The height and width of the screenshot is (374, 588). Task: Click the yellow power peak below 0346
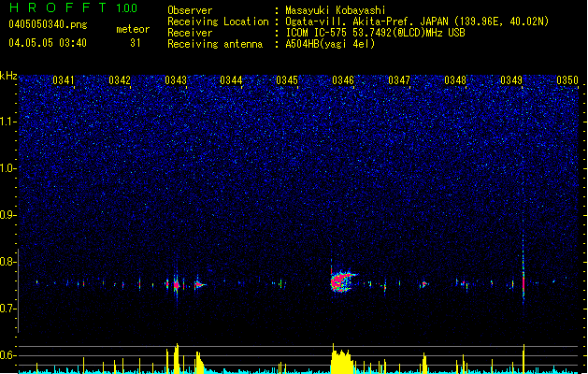tap(342, 361)
